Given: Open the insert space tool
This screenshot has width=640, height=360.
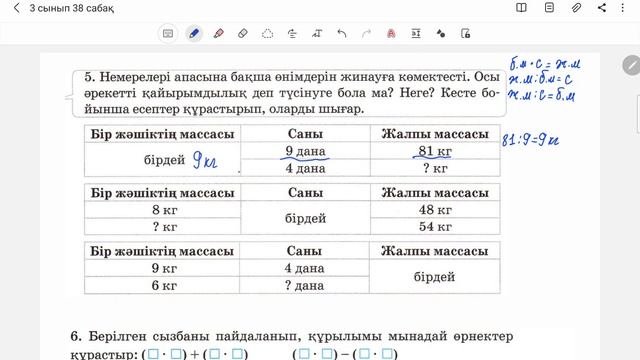Looking at the screenshot, I should [416, 33].
